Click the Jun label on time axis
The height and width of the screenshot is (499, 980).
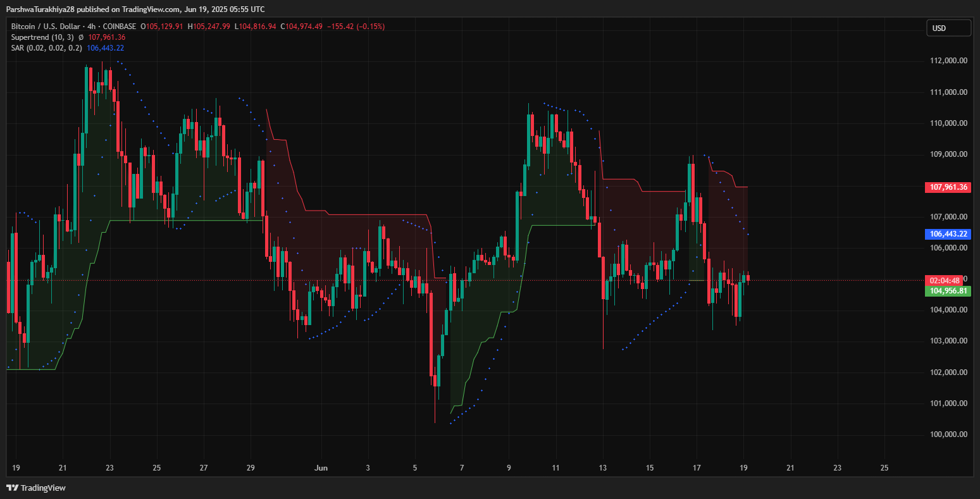point(321,468)
